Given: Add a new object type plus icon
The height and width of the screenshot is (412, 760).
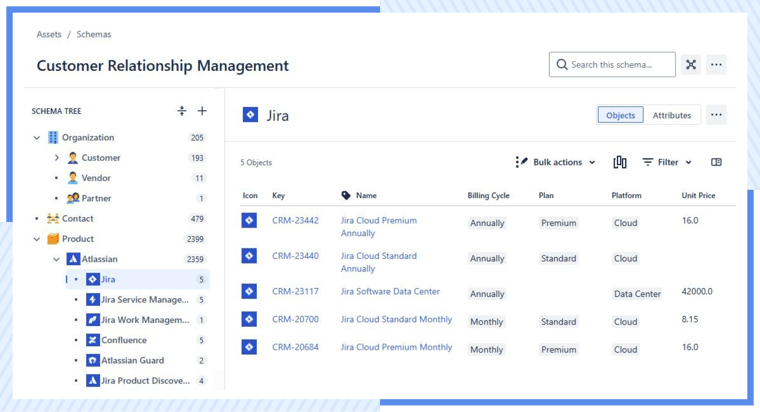Looking at the screenshot, I should (202, 111).
